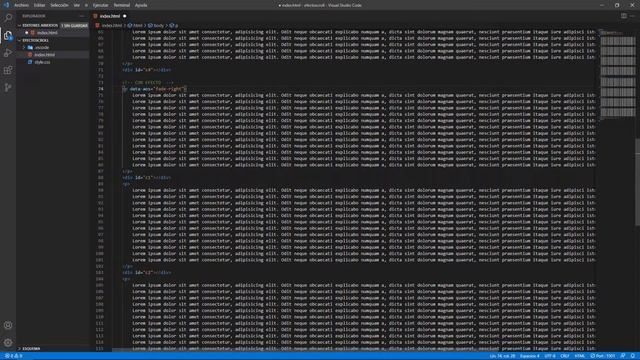Click line number 74 in gutter
Viewport: 640px width, 360px height.
tap(100, 89)
